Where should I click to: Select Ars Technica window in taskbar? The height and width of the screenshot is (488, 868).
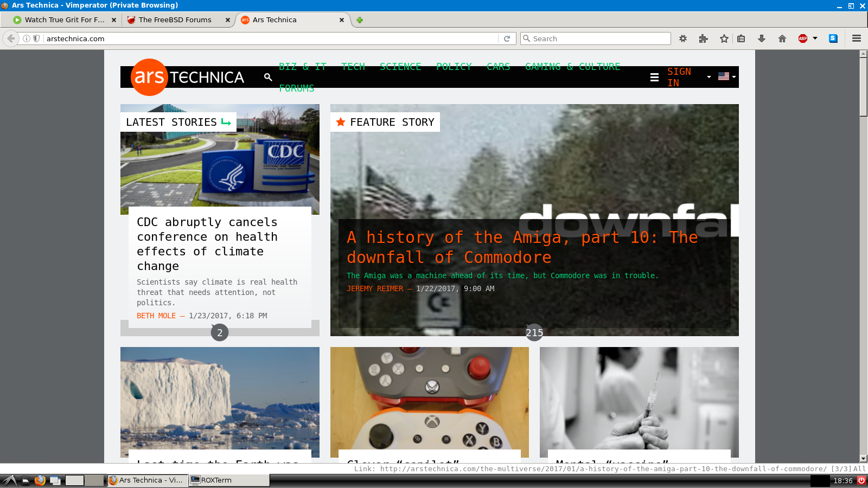[x=147, y=480]
